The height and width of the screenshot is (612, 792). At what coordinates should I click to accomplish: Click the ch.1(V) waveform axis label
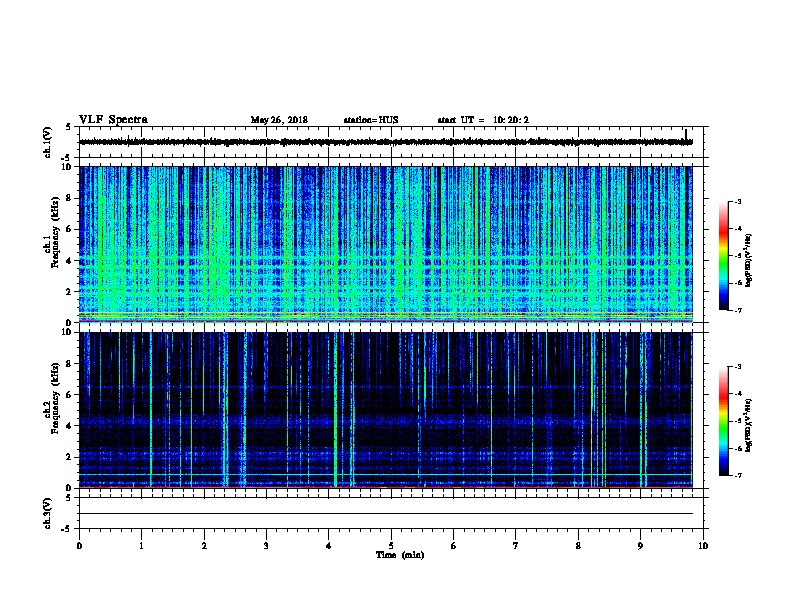(x=47, y=142)
